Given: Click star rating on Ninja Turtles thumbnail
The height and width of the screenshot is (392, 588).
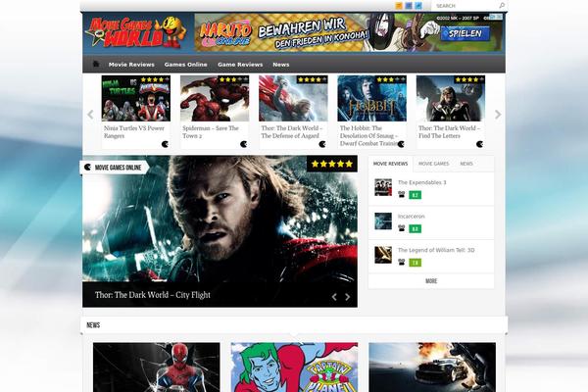Looking at the screenshot, I should click(x=155, y=79).
